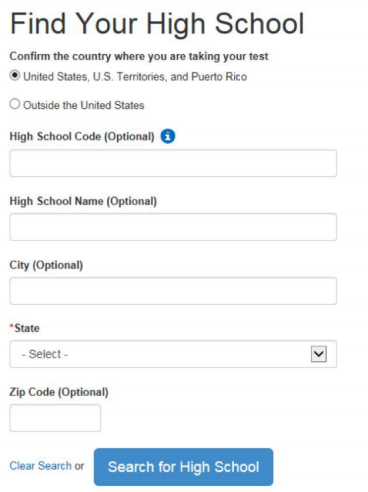The width and height of the screenshot is (368, 492).
Task: Click the required State label
Action: point(25,328)
